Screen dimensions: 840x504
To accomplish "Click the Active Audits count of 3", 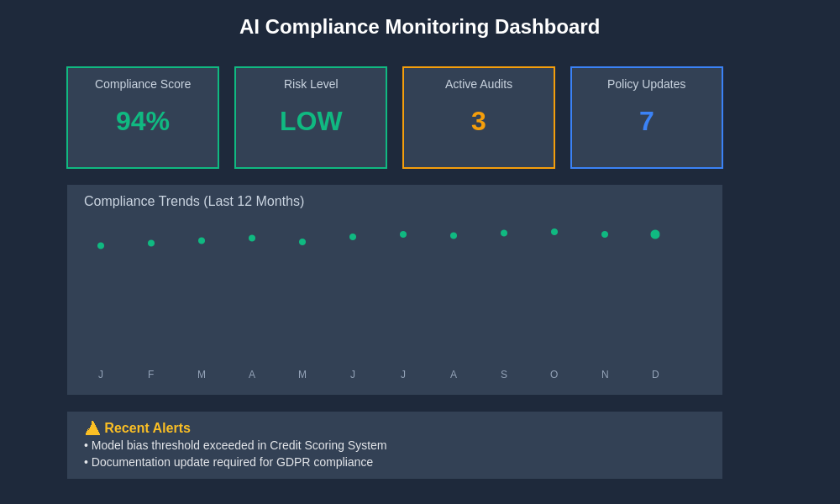I will pos(479,121).
